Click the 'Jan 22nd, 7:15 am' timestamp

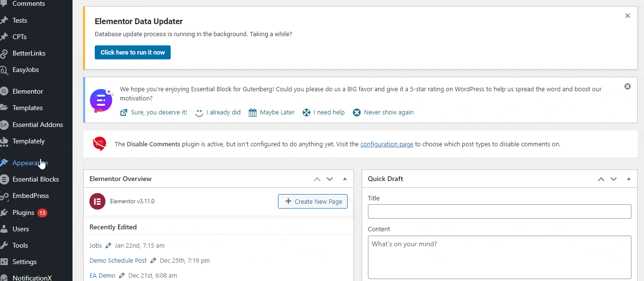point(140,246)
